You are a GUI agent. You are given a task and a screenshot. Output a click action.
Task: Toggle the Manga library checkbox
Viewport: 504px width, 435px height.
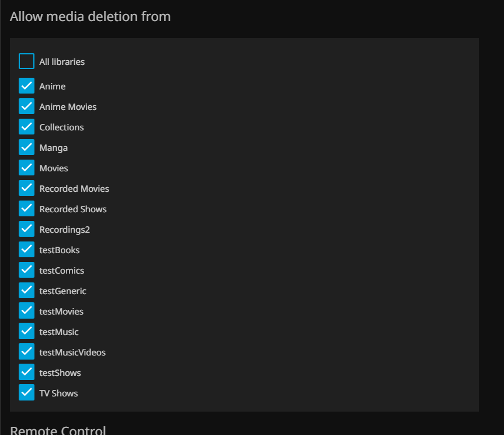(x=26, y=147)
